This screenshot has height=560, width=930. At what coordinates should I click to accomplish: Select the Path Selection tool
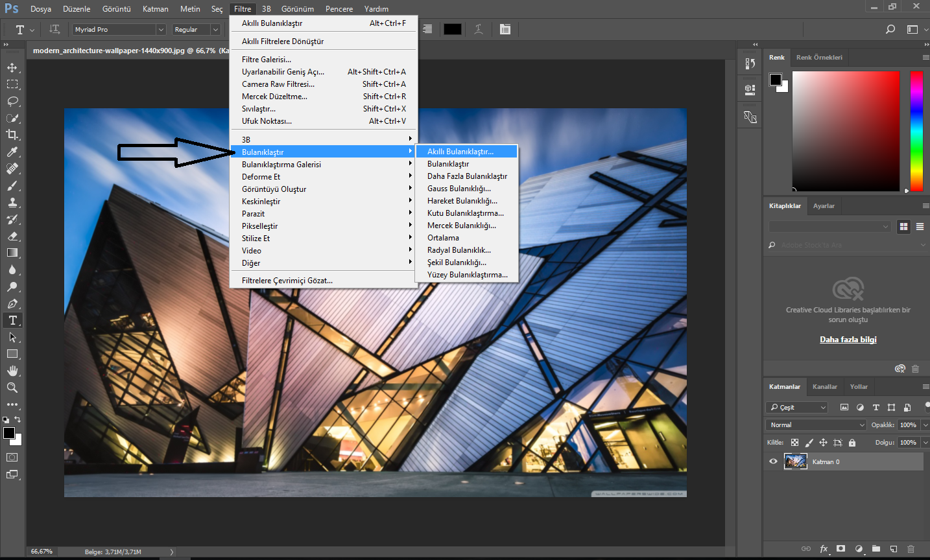(x=12, y=337)
